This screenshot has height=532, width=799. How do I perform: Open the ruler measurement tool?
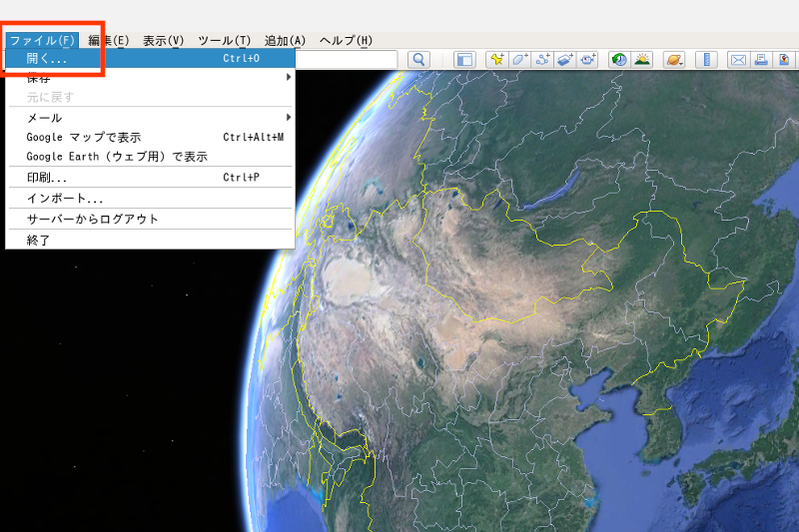point(706,60)
